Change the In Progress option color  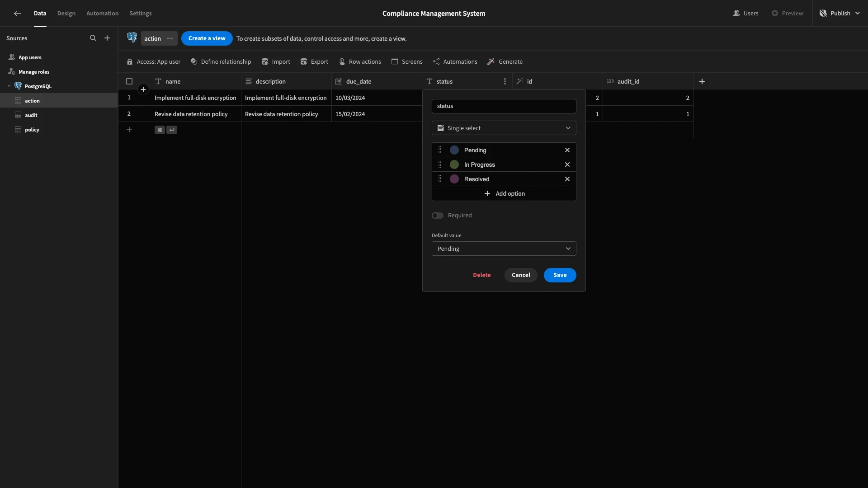pos(454,165)
